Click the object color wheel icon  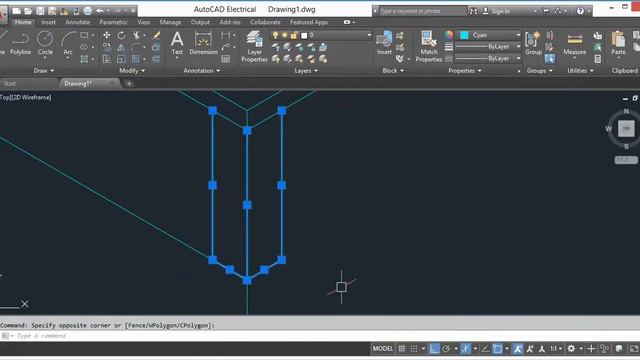(449, 35)
